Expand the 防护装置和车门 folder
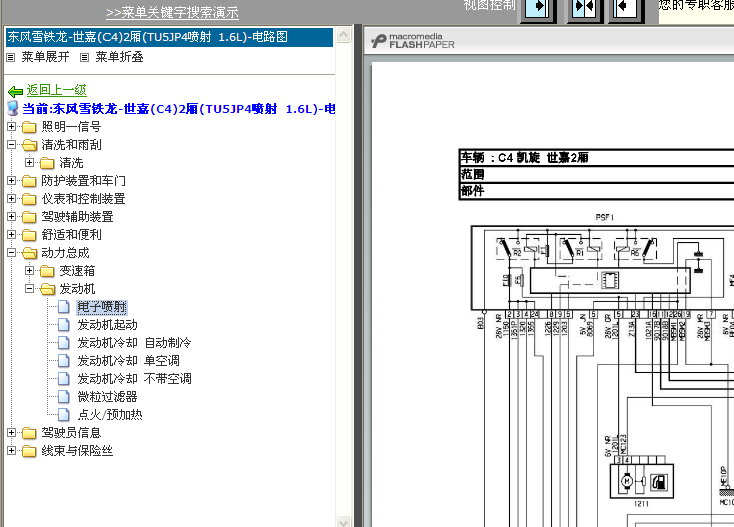 coord(12,181)
